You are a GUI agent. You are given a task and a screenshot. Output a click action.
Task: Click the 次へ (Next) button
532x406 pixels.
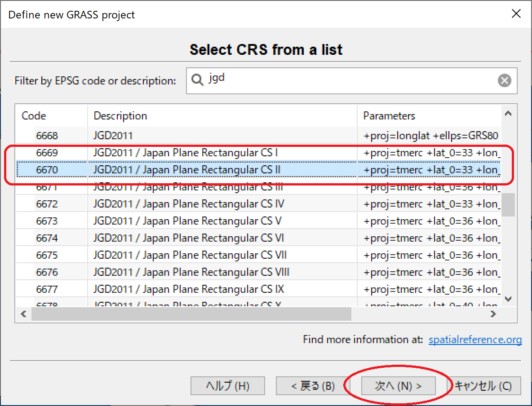point(398,385)
